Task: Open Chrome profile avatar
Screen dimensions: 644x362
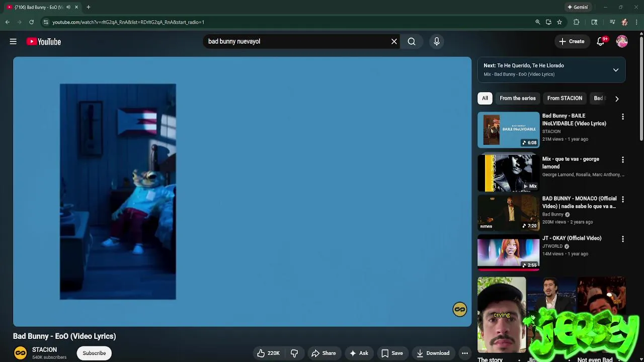Action: click(x=624, y=22)
